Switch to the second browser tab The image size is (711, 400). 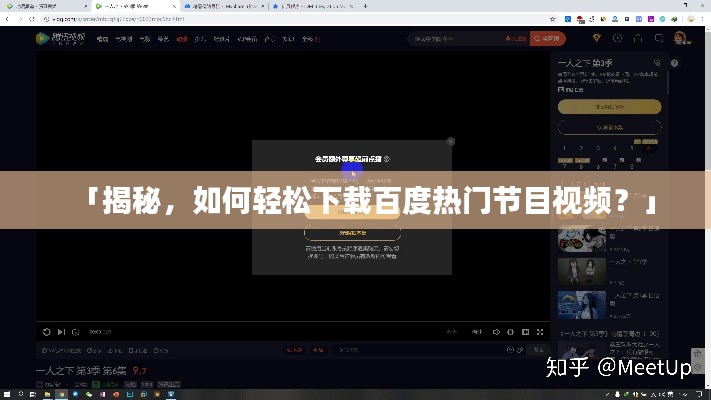coord(140,6)
